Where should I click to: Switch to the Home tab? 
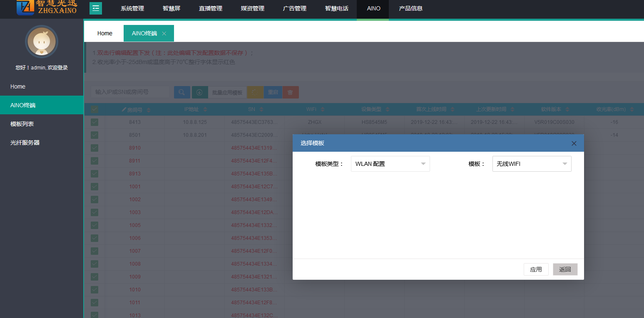click(x=105, y=33)
